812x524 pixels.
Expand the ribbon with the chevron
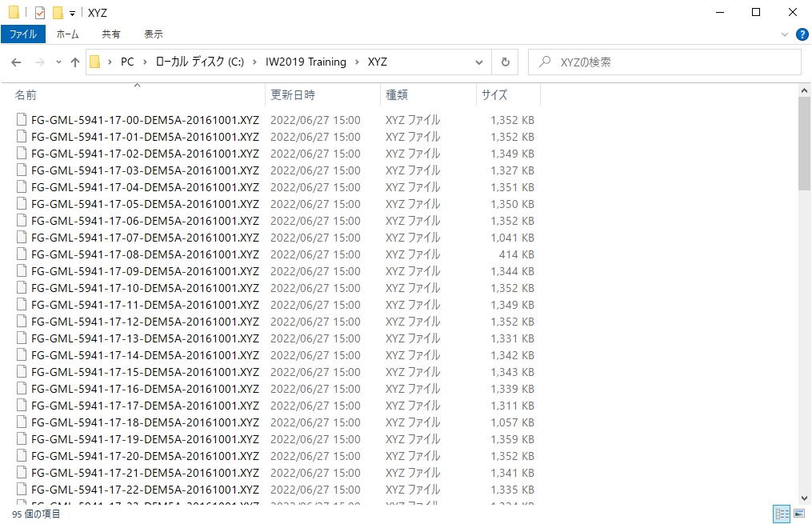click(x=785, y=34)
